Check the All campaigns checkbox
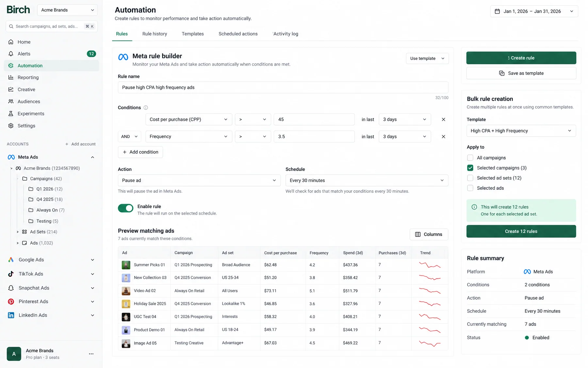588x368 pixels. coord(470,158)
